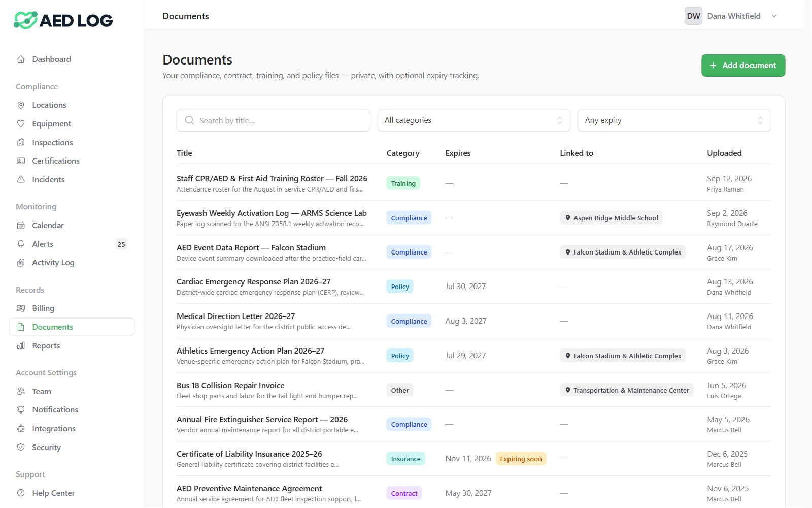Click Falcon Stadium chip in AED Event row
This screenshot has width=812, height=508.
pos(623,252)
